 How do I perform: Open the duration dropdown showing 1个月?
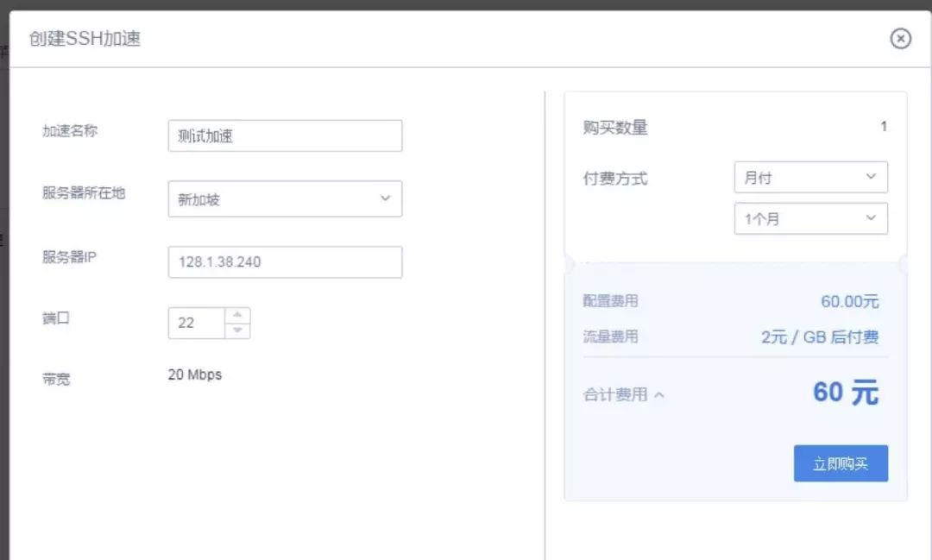pyautogui.click(x=810, y=218)
